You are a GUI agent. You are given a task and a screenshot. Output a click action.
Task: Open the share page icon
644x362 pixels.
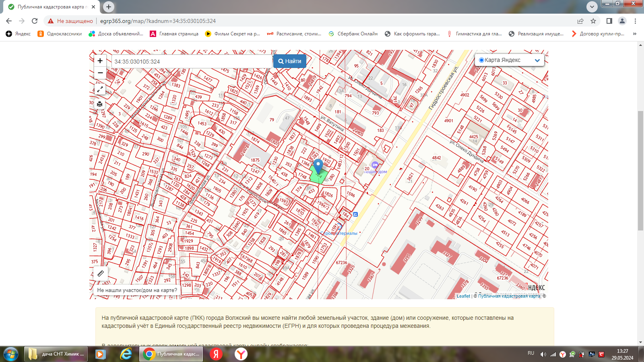tap(580, 21)
